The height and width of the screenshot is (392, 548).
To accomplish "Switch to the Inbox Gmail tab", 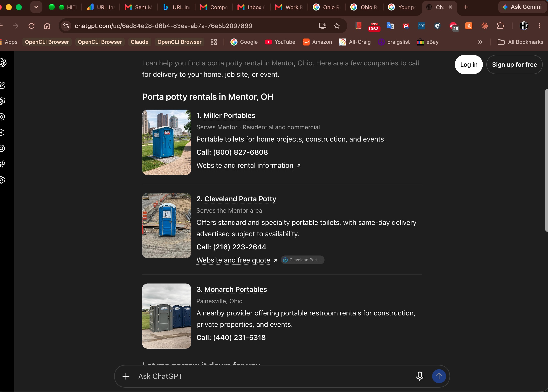I will [251, 7].
